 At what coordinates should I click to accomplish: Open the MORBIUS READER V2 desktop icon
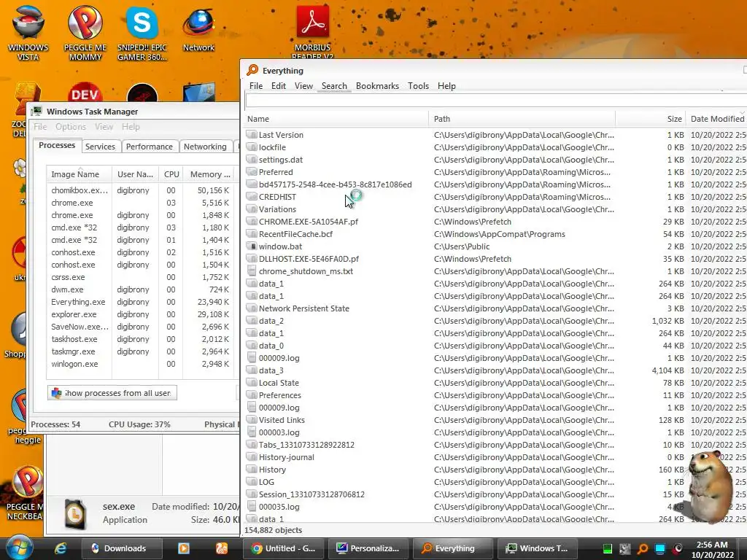[312, 31]
